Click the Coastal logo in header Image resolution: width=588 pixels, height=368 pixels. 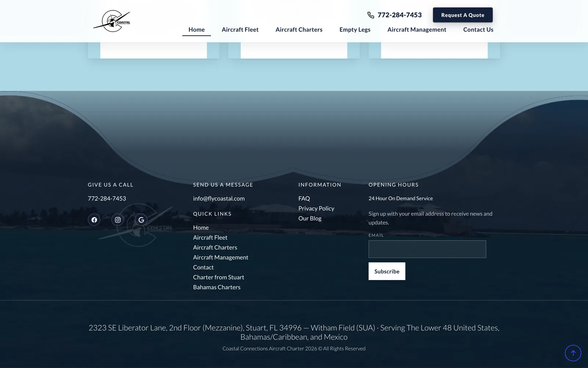112,21
